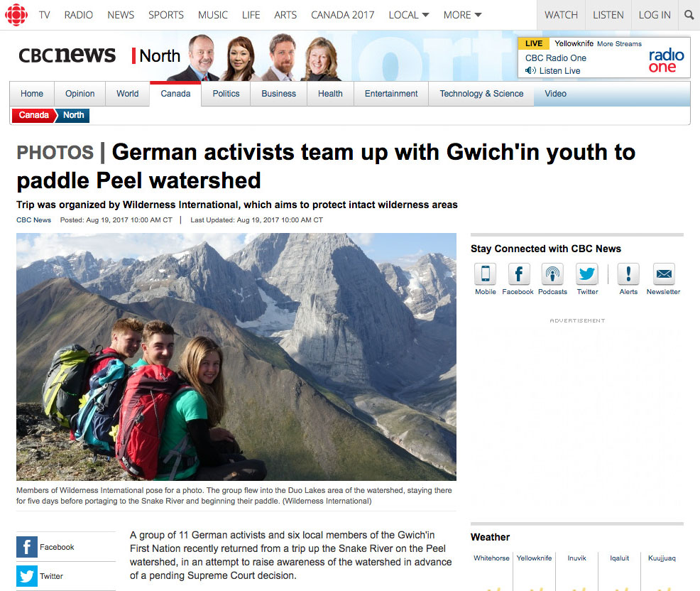Screen dimensions: 700x591
Task: Open the Newsletter envelope icon
Action: [664, 273]
